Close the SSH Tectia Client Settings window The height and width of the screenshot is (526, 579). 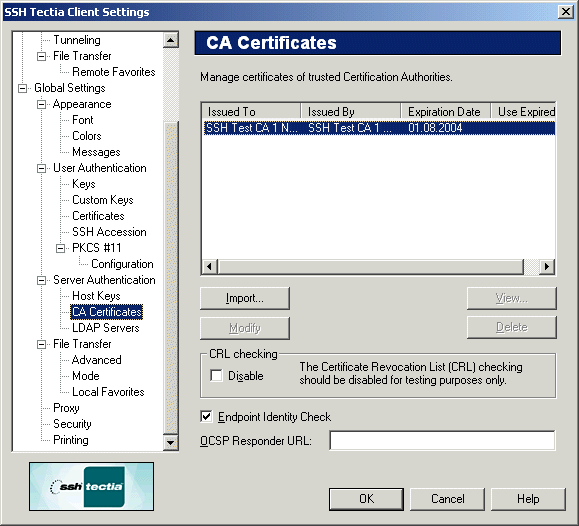tap(566, 12)
